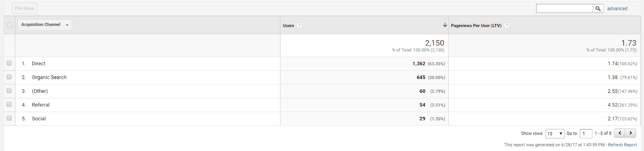Image resolution: width=644 pixels, height=151 pixels.
Task: Sort by Pageviews Per User (LTV) header
Action: click(x=476, y=26)
